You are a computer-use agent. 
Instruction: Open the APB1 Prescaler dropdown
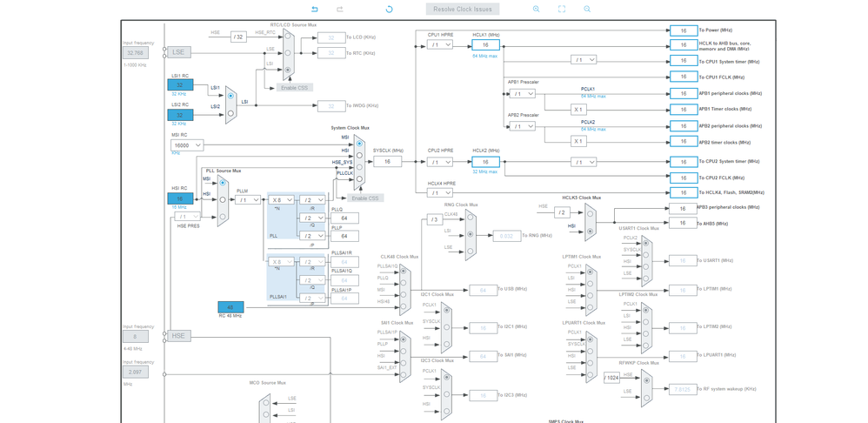[522, 94]
